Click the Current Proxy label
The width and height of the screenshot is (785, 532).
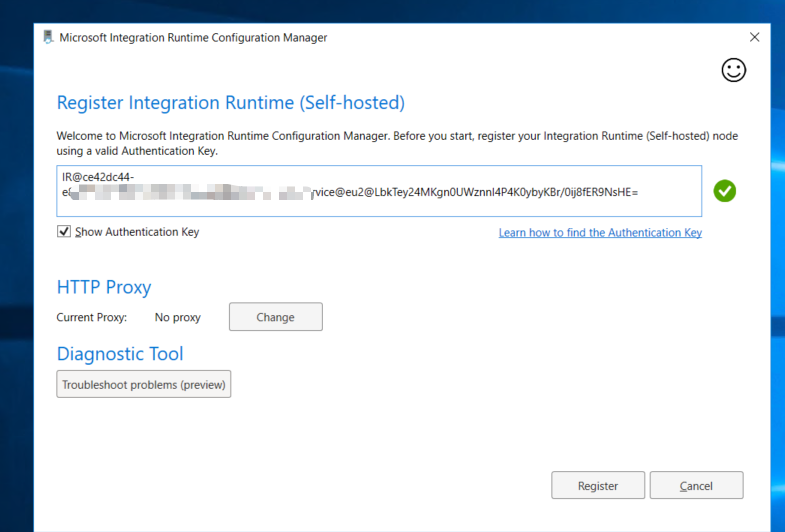tap(92, 318)
